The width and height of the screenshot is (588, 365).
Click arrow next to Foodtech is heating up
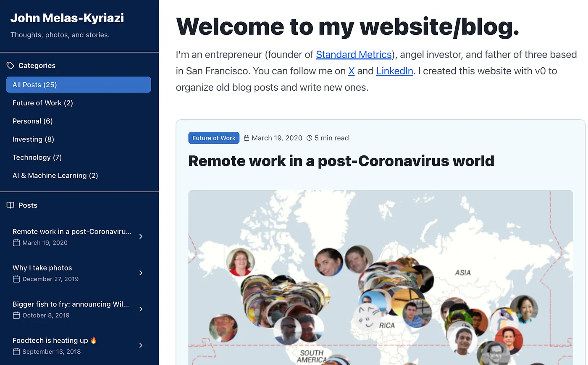tap(141, 345)
